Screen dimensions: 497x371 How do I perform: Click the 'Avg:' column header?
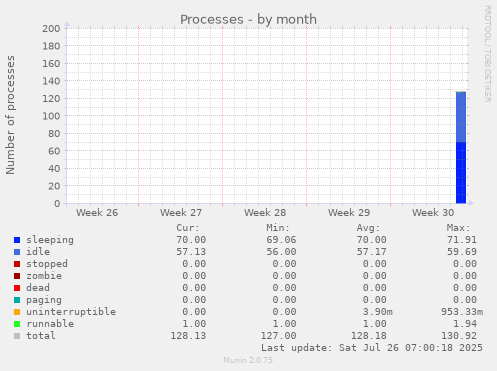[x=368, y=228]
